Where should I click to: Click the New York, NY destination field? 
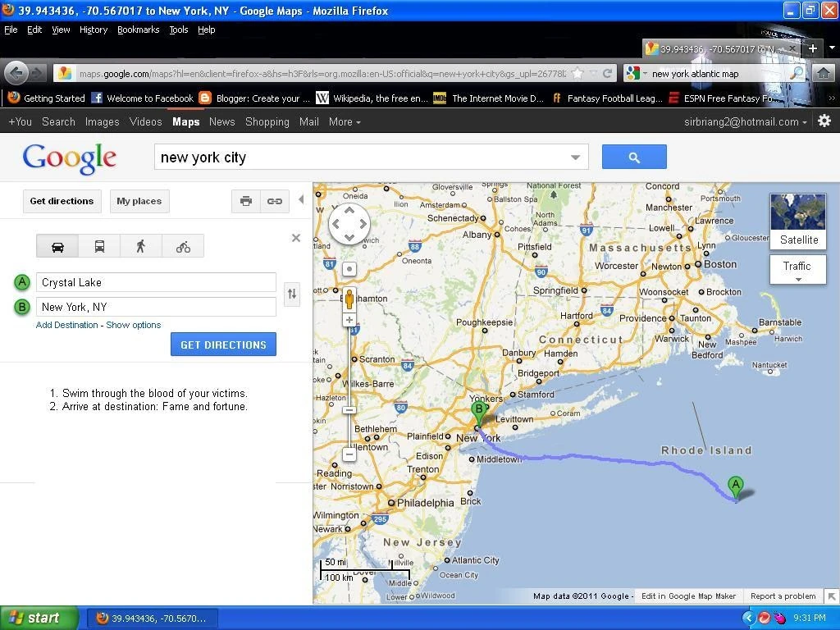pyautogui.click(x=156, y=307)
